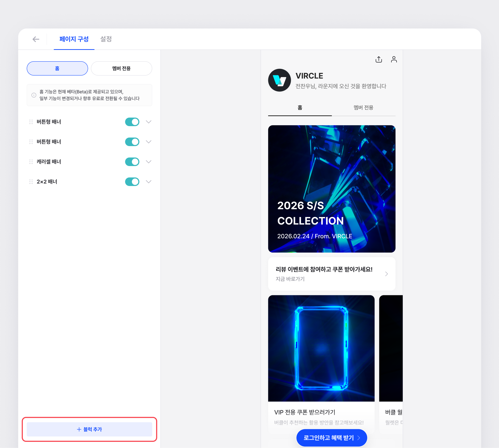This screenshot has height=448, width=499.
Task: Click the 블럭 추가 button
Action: click(x=89, y=429)
